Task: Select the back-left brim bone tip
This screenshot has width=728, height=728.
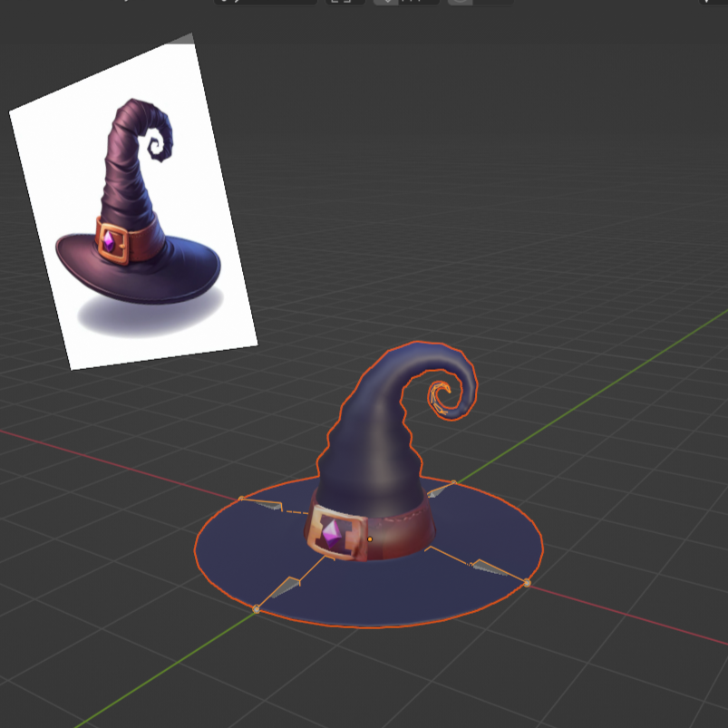Action: pos(241,499)
